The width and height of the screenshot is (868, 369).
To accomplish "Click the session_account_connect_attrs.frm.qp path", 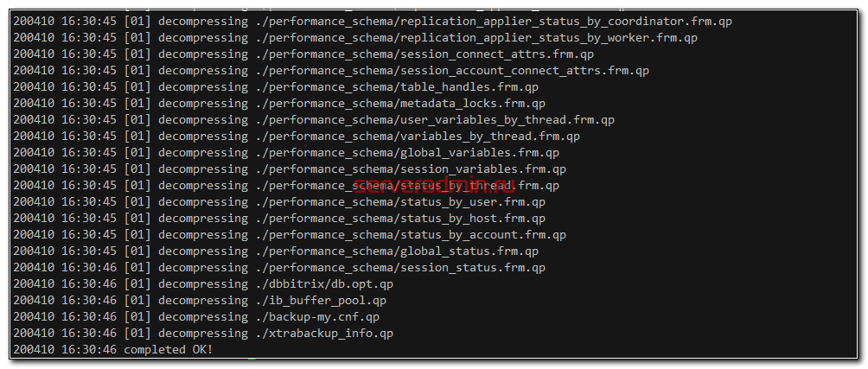I will (x=452, y=71).
